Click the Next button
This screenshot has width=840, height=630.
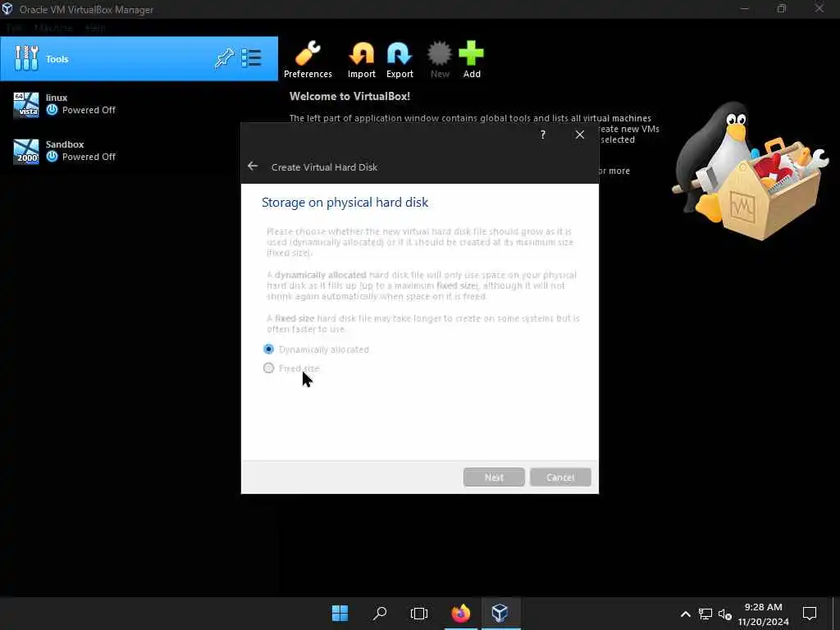click(494, 477)
